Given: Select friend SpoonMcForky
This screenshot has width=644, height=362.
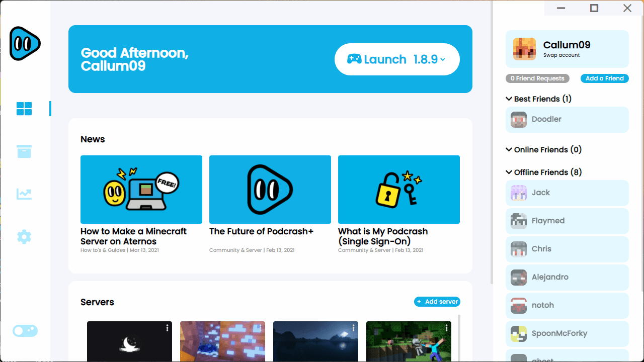Looking at the screenshot, I should (x=567, y=334).
